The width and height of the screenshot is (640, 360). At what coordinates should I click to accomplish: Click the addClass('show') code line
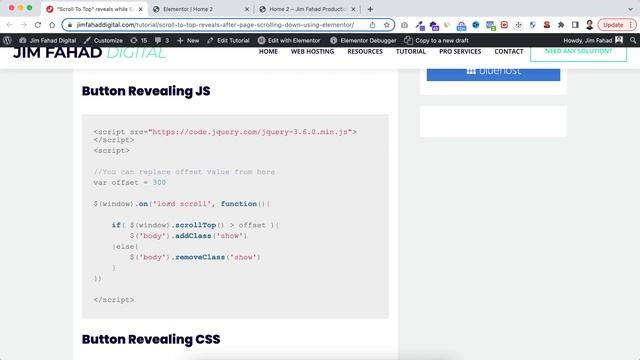point(189,236)
